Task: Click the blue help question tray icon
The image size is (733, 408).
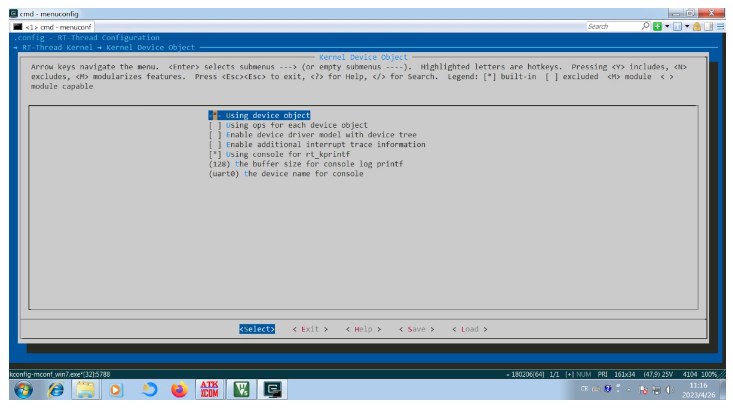Action: (607, 388)
